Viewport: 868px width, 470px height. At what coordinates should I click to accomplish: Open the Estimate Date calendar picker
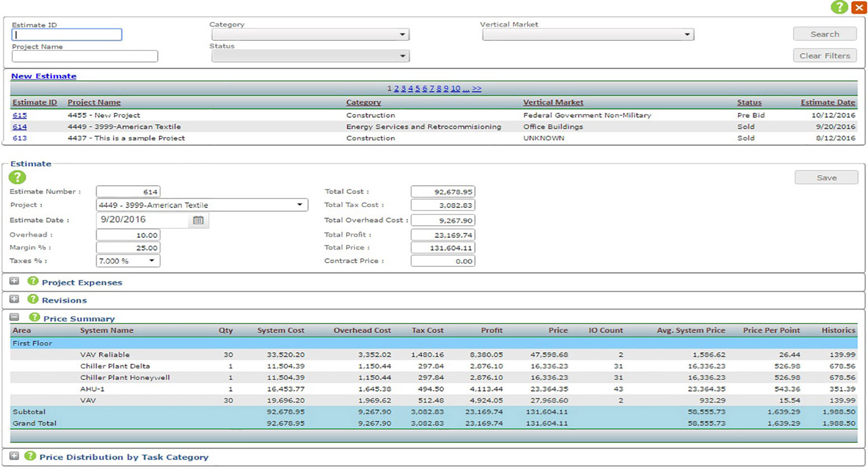pyautogui.click(x=198, y=220)
